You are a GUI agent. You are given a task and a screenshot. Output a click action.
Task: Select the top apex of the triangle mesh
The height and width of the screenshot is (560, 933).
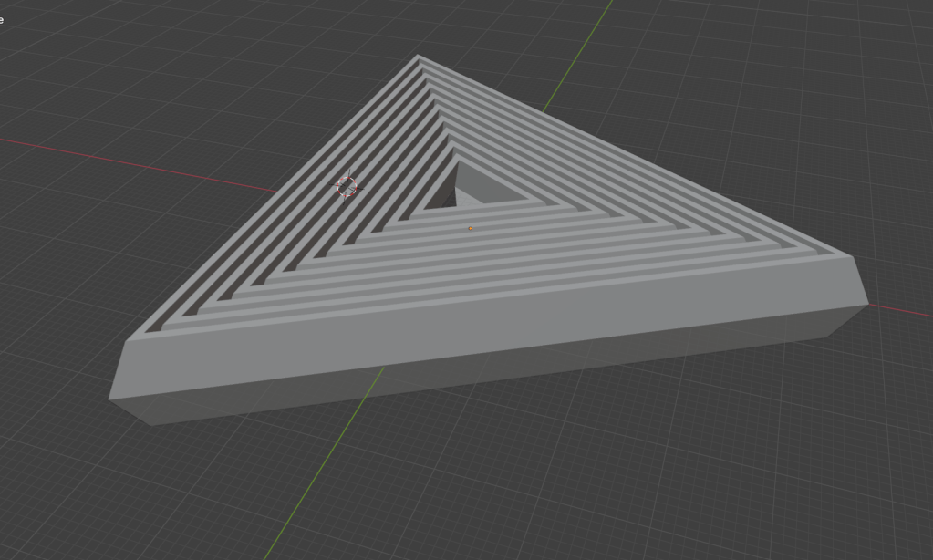click(x=419, y=57)
